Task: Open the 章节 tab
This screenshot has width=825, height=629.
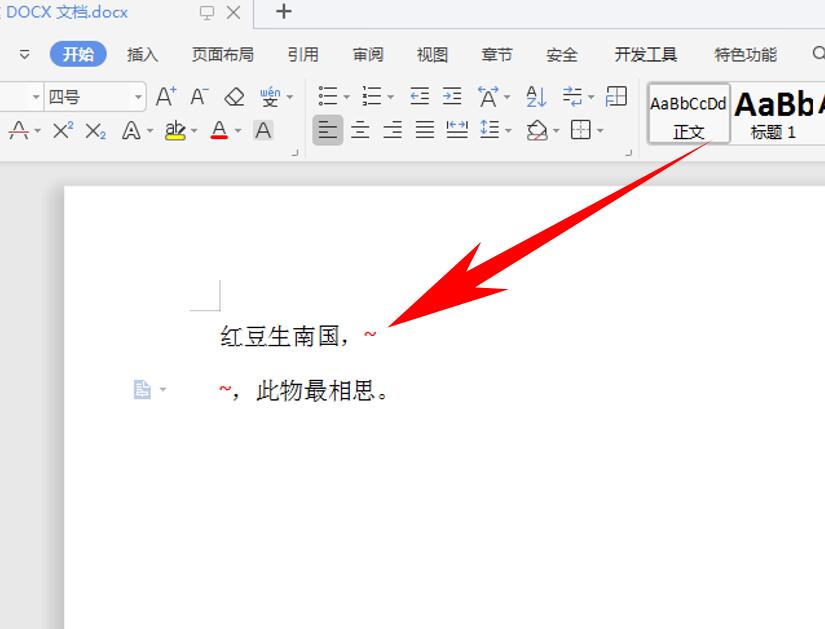Action: coord(497,54)
